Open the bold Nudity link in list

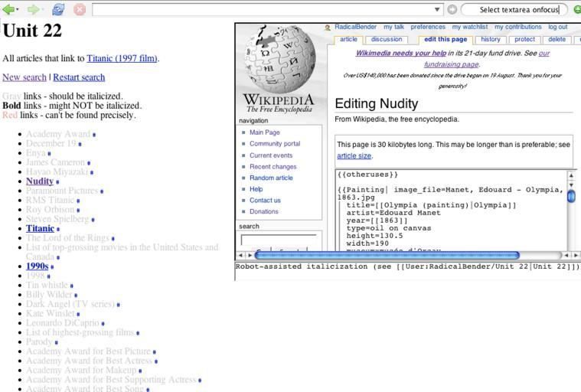pos(39,181)
